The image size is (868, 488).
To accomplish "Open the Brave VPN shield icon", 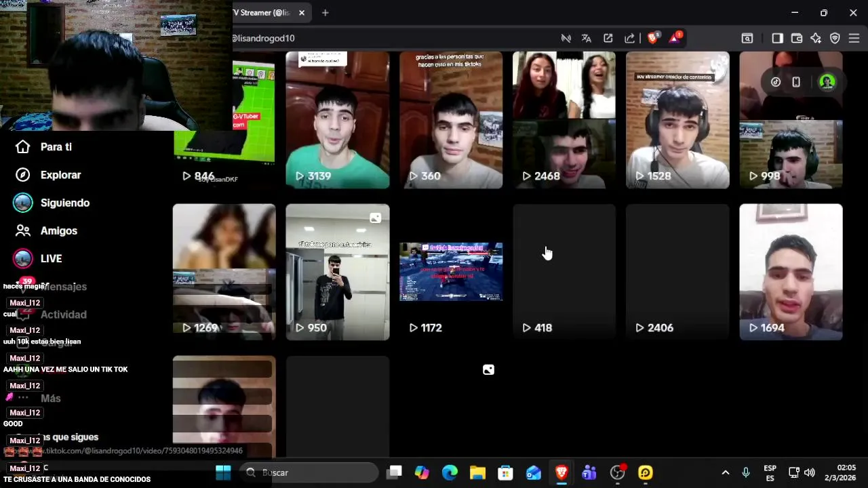I will coord(835,39).
